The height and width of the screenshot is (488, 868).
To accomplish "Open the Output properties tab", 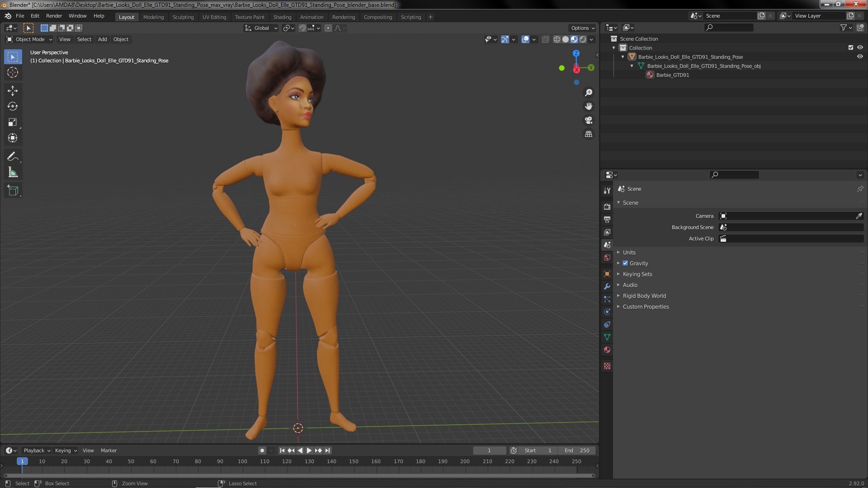I will (607, 219).
